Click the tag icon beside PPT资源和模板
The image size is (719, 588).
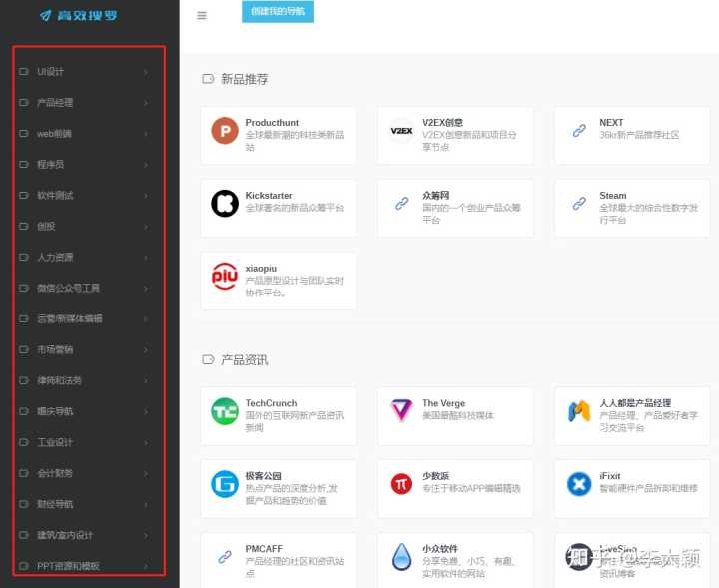click(23, 566)
